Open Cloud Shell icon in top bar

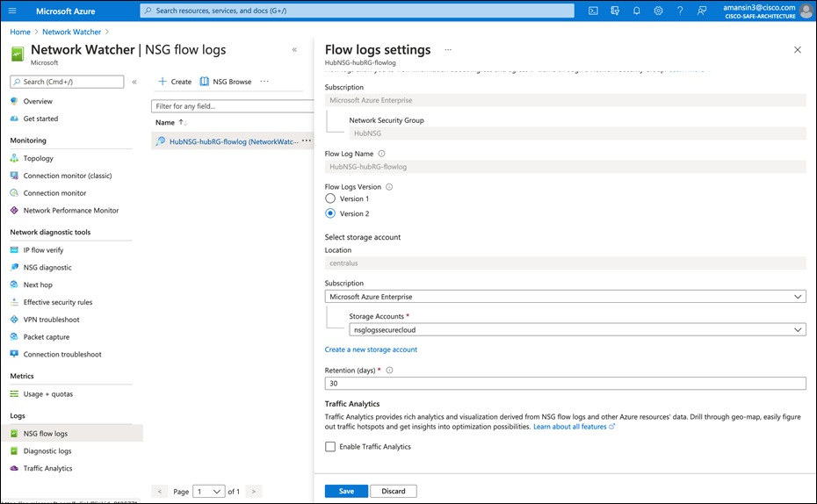pos(593,11)
